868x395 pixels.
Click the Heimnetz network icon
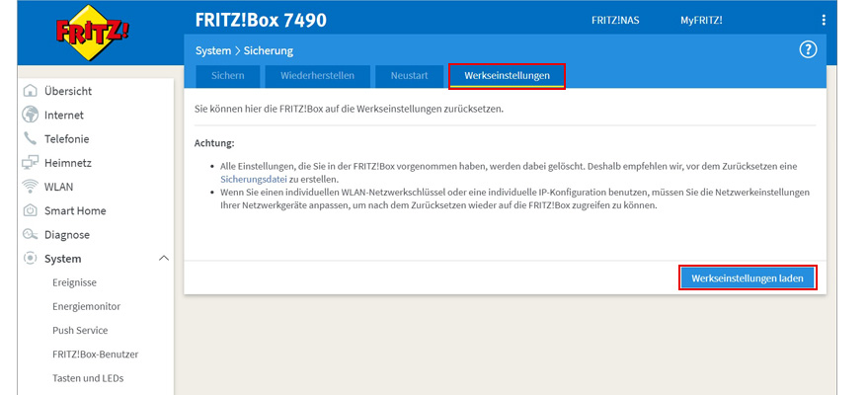(30, 163)
